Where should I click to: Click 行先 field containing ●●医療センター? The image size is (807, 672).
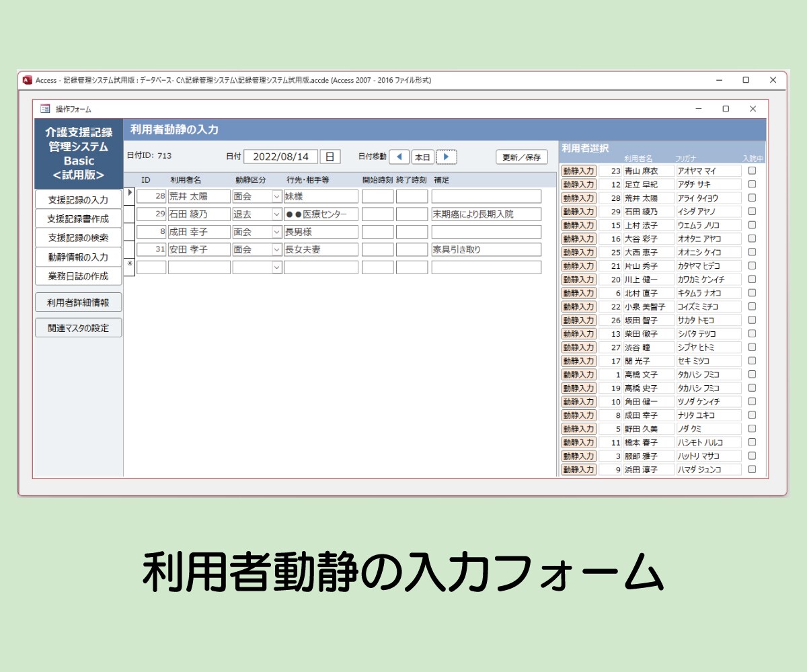pos(321,214)
